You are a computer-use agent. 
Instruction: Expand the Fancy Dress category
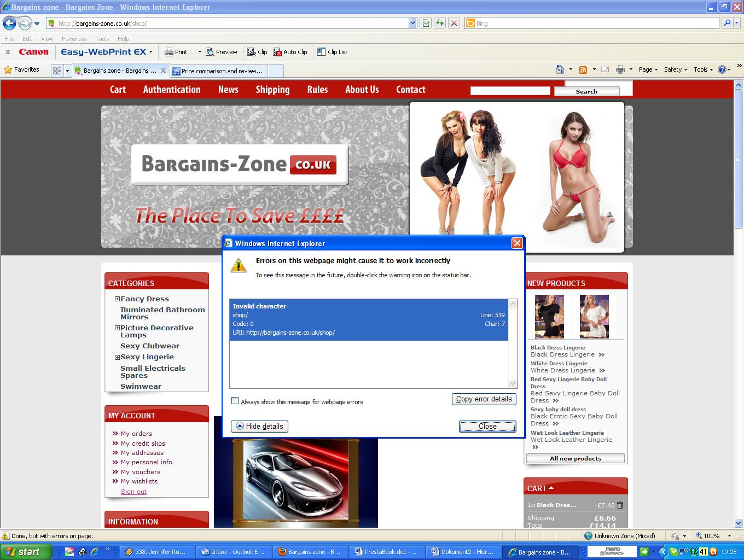coord(117,299)
